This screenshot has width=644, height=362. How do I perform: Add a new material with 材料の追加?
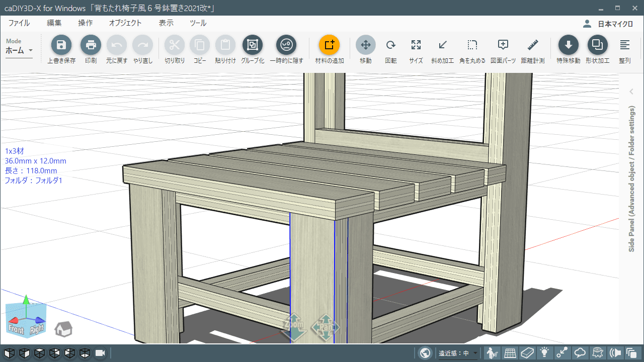coord(329,49)
